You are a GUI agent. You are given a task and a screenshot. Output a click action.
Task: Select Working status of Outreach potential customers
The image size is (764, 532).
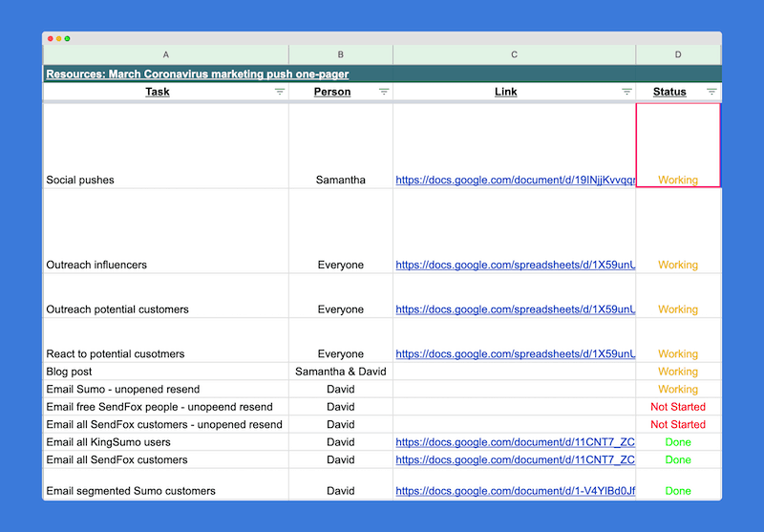[x=678, y=296]
